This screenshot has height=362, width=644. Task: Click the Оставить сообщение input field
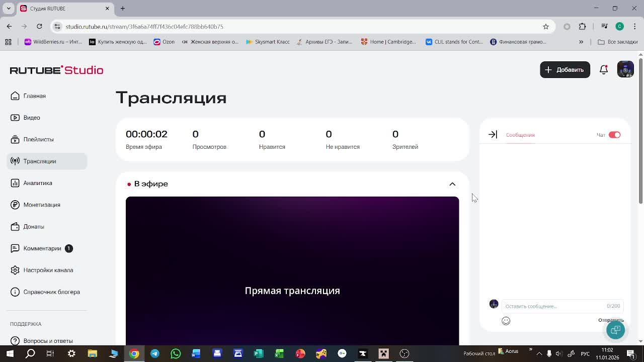coord(562,306)
